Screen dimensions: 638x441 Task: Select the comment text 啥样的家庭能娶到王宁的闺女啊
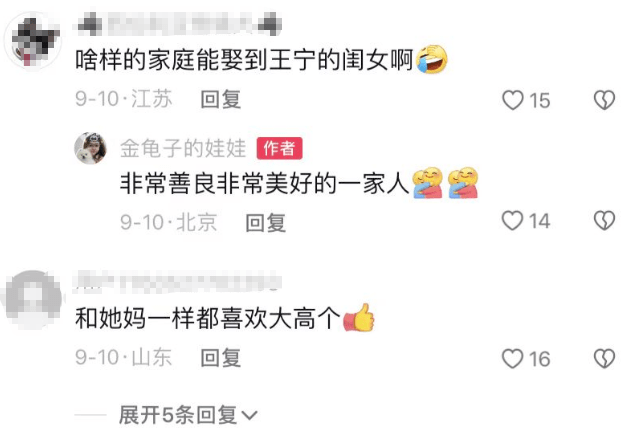(244, 60)
